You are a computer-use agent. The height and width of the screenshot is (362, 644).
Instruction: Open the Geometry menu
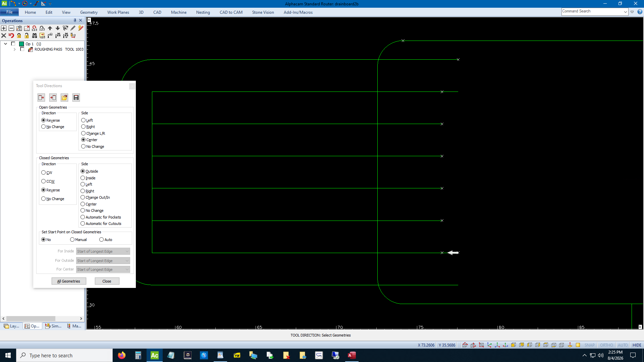(89, 12)
